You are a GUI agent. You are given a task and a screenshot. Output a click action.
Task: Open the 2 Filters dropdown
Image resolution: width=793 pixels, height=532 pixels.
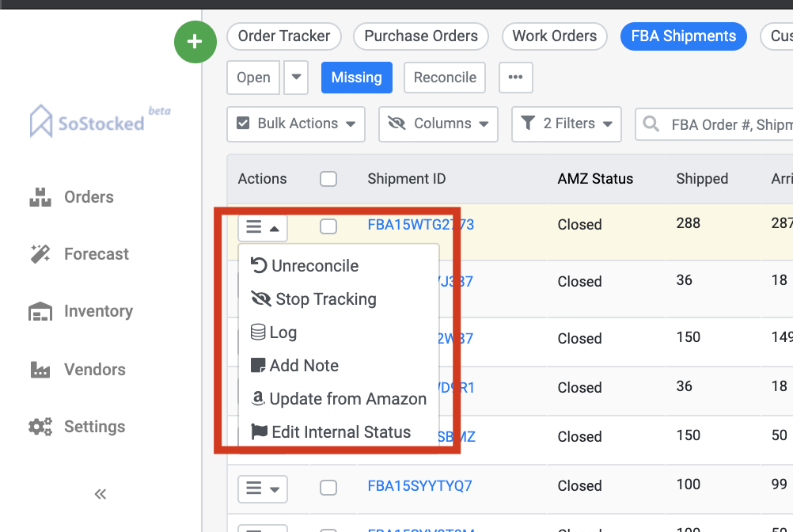pyautogui.click(x=567, y=124)
